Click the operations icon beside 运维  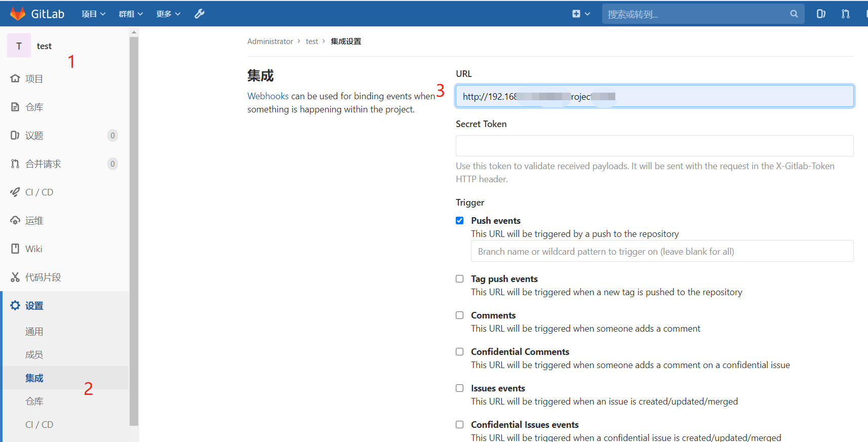point(15,220)
